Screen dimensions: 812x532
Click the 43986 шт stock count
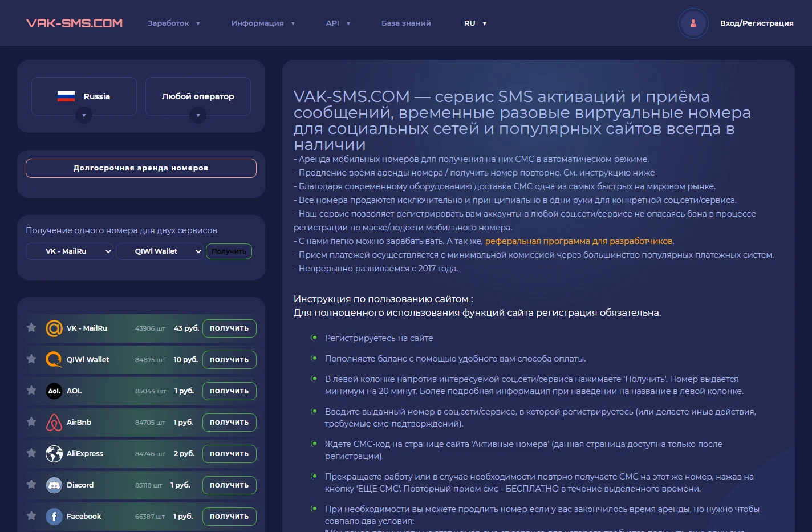pos(150,328)
